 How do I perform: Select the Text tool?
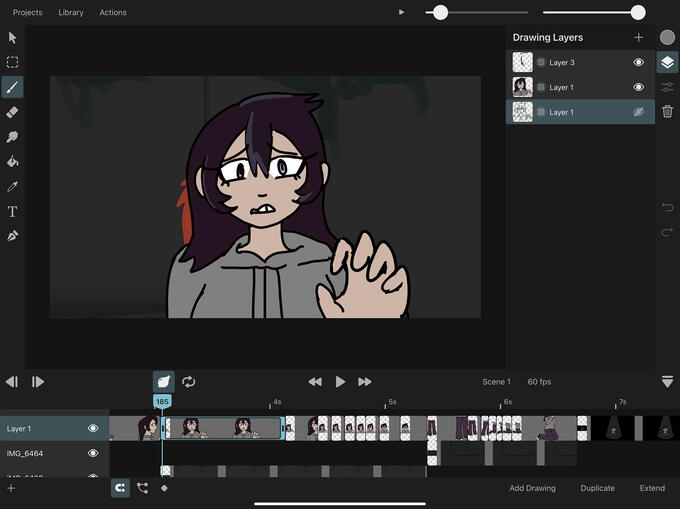point(13,212)
